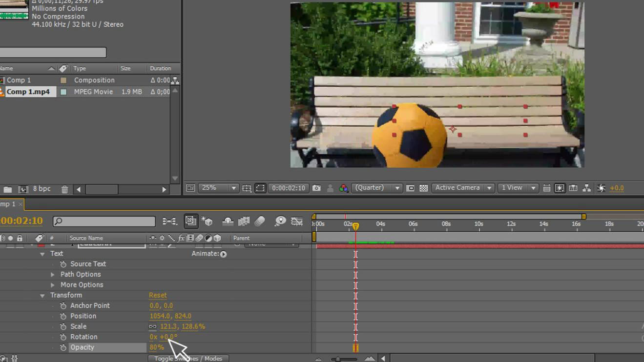644x362 pixels.
Task: Click Reset next to Transform
Action: 158,296
